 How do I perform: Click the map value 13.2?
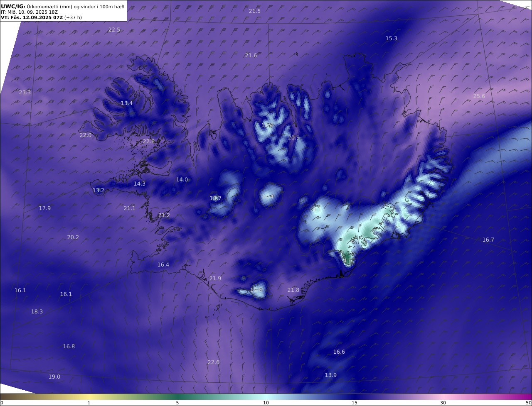coord(99,190)
